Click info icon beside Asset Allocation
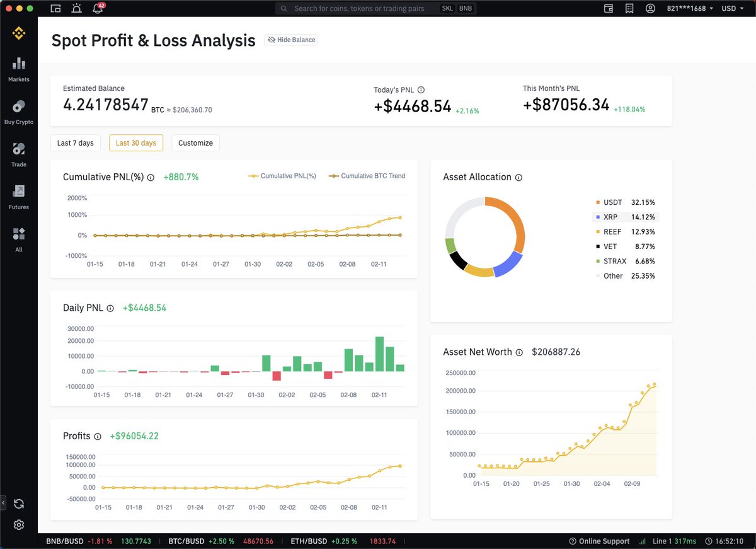 (518, 178)
